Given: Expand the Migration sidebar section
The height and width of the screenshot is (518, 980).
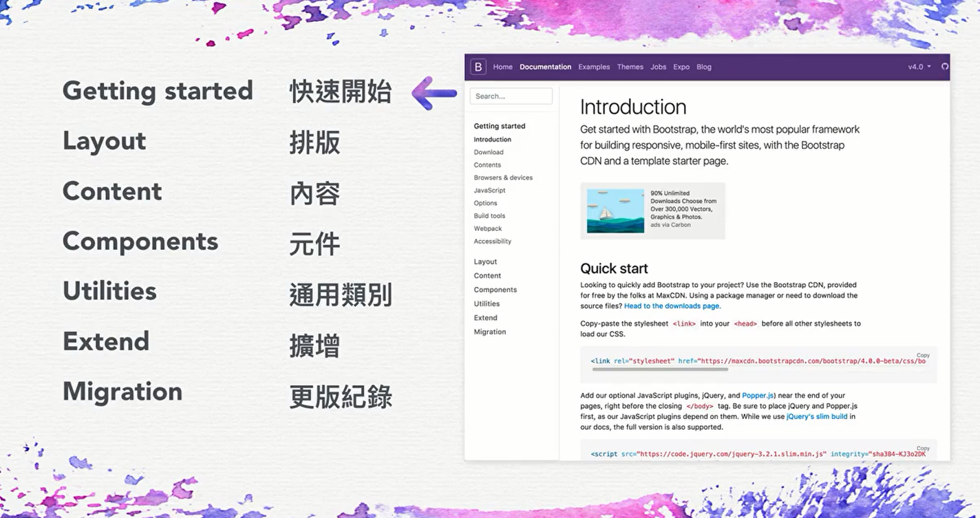Looking at the screenshot, I should point(489,332).
